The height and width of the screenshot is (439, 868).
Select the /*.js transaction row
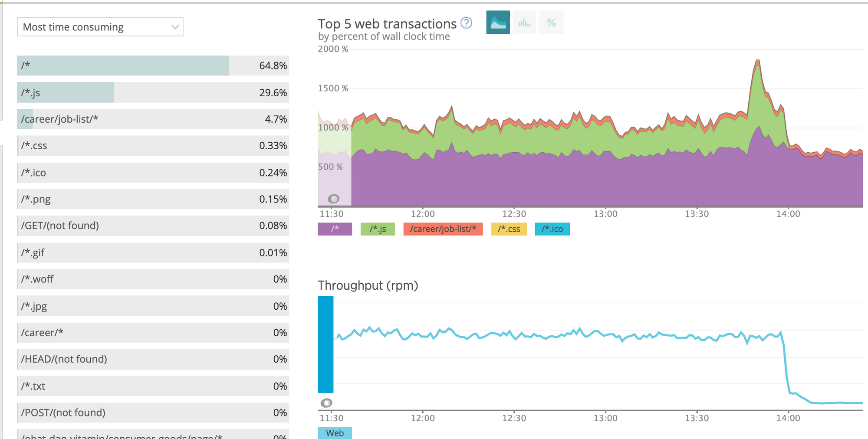(x=153, y=92)
